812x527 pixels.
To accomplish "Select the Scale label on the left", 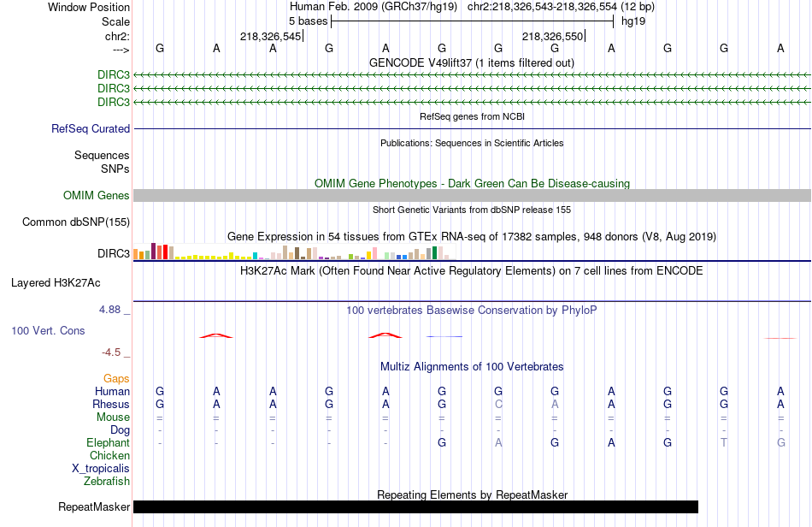I will click(x=115, y=21).
